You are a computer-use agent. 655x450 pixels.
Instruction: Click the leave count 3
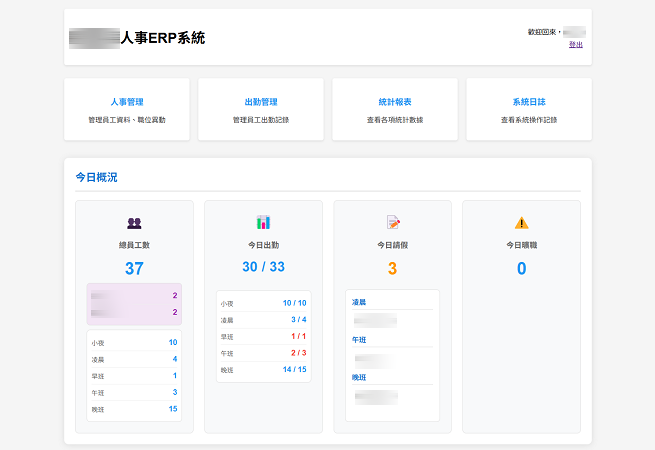(x=392, y=268)
